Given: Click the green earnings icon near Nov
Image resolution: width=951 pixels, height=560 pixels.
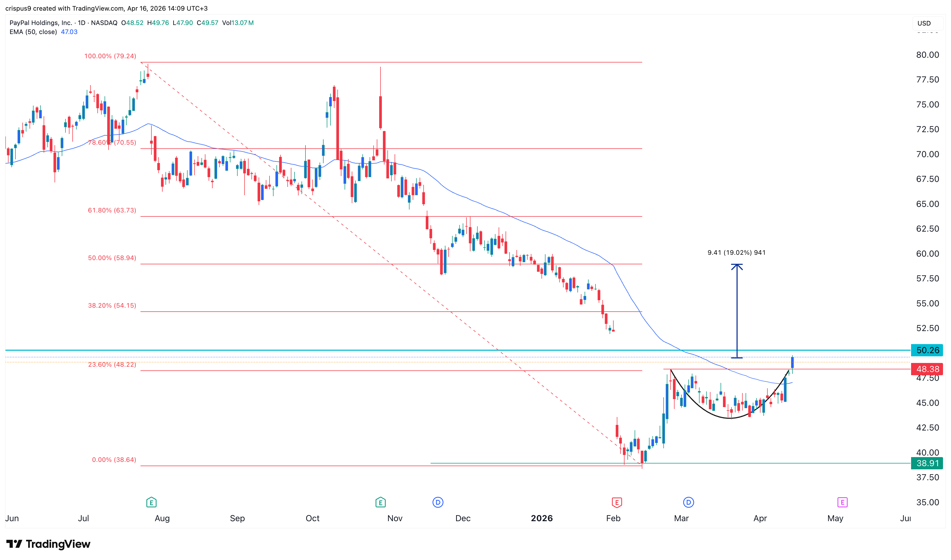Looking at the screenshot, I should [380, 502].
